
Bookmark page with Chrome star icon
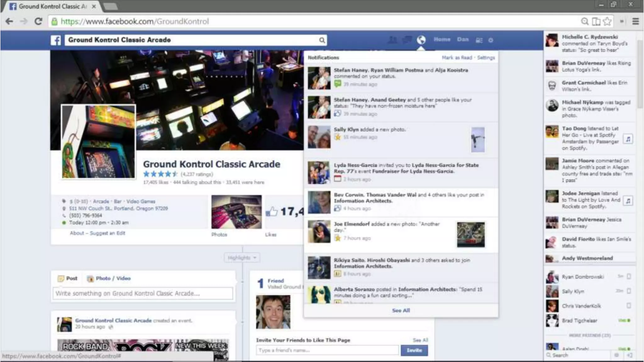607,21
